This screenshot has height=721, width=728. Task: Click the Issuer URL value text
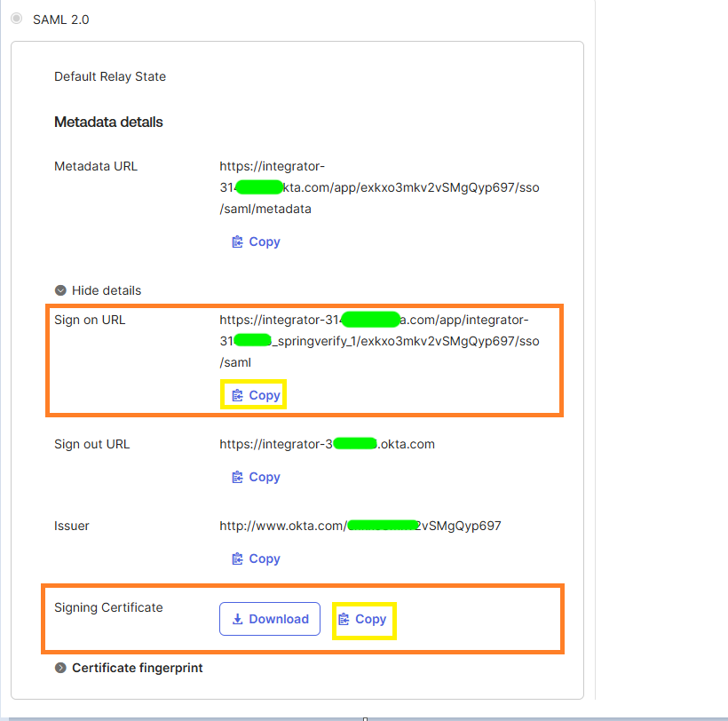point(360,526)
